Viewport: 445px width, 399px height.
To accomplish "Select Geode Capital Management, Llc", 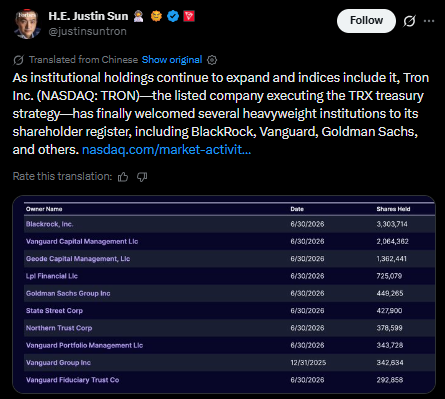I will point(78,259).
